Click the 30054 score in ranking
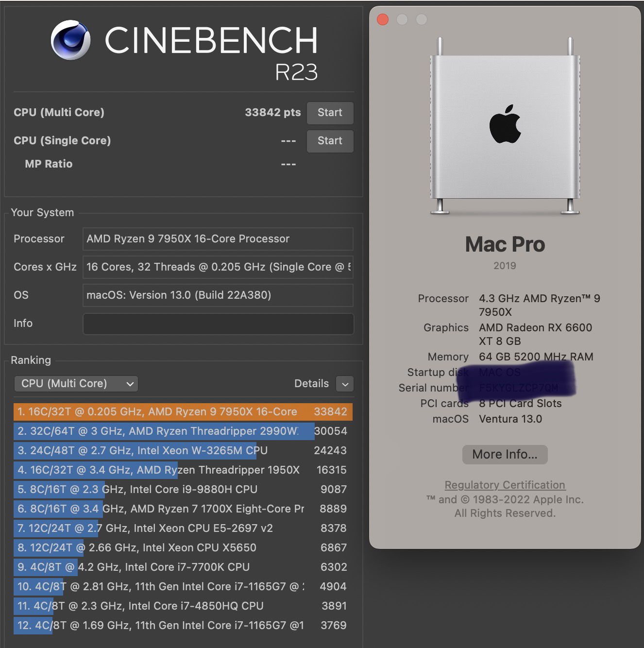 tap(331, 431)
